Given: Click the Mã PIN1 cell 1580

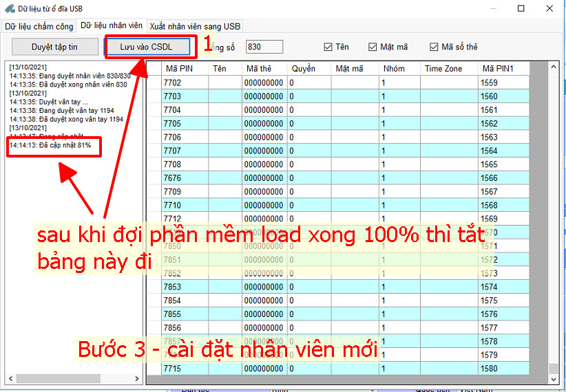Looking at the screenshot, I should (x=503, y=369).
